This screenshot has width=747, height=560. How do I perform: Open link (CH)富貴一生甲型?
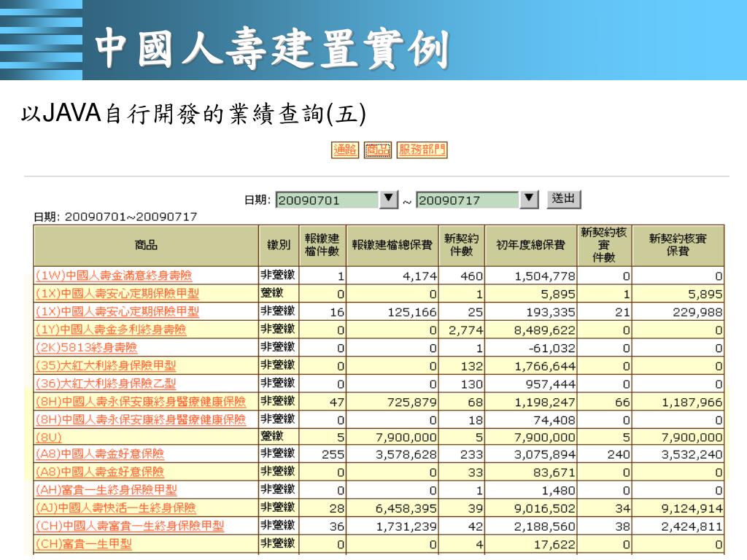[x=84, y=544]
